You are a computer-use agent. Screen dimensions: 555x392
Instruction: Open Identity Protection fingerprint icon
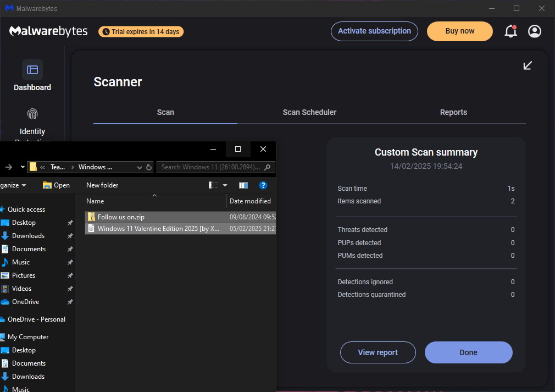coord(32,114)
